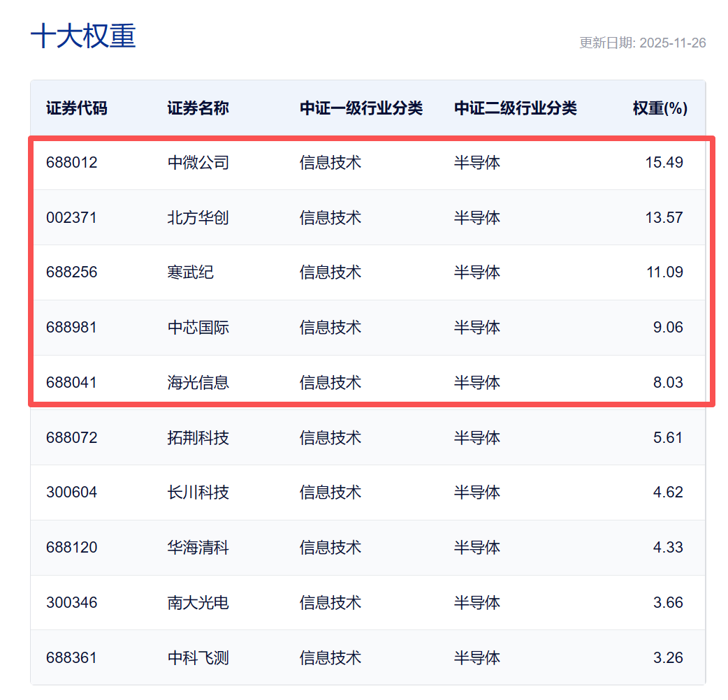
Task: Open the 长川科技 stock entry
Action: tap(198, 493)
